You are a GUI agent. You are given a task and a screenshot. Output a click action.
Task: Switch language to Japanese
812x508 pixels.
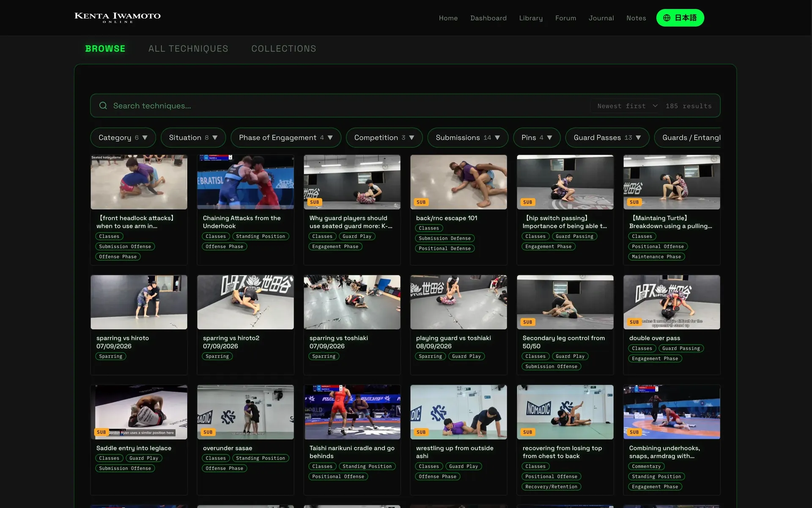(x=680, y=18)
